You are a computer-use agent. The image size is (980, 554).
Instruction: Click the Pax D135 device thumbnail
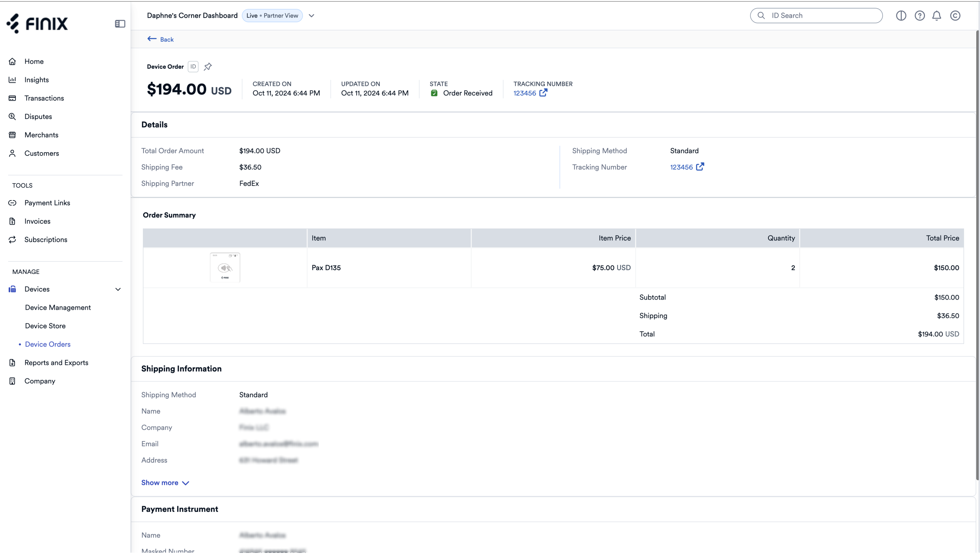pos(225,267)
